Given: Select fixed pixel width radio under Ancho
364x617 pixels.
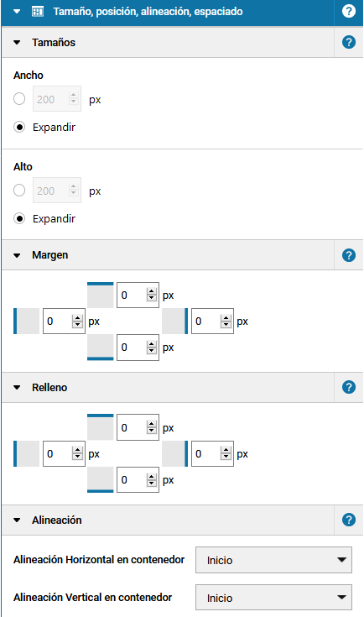Looking at the screenshot, I should pyautogui.click(x=19, y=99).
